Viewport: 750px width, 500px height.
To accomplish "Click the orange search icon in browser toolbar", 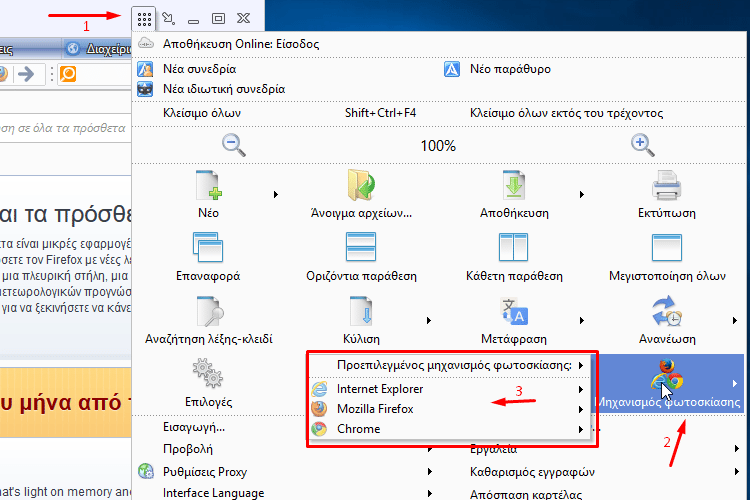I will click(67, 74).
